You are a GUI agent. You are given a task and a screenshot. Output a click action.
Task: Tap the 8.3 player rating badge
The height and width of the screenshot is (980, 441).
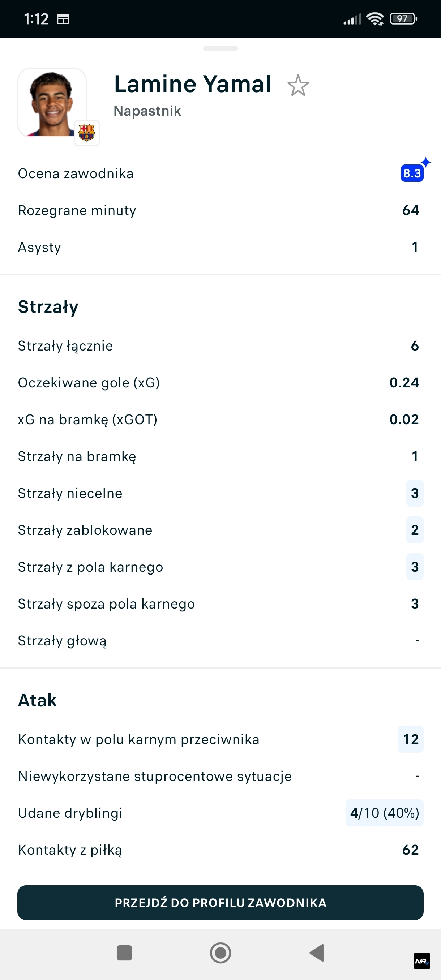(x=412, y=173)
